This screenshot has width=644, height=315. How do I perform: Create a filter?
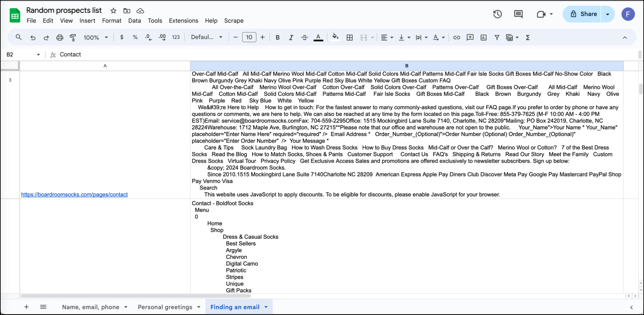(x=497, y=37)
